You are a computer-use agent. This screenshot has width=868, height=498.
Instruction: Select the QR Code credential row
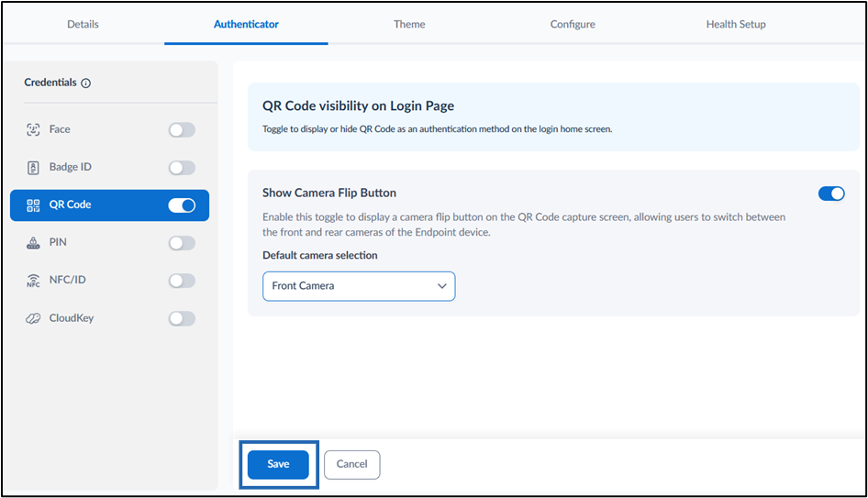109,205
